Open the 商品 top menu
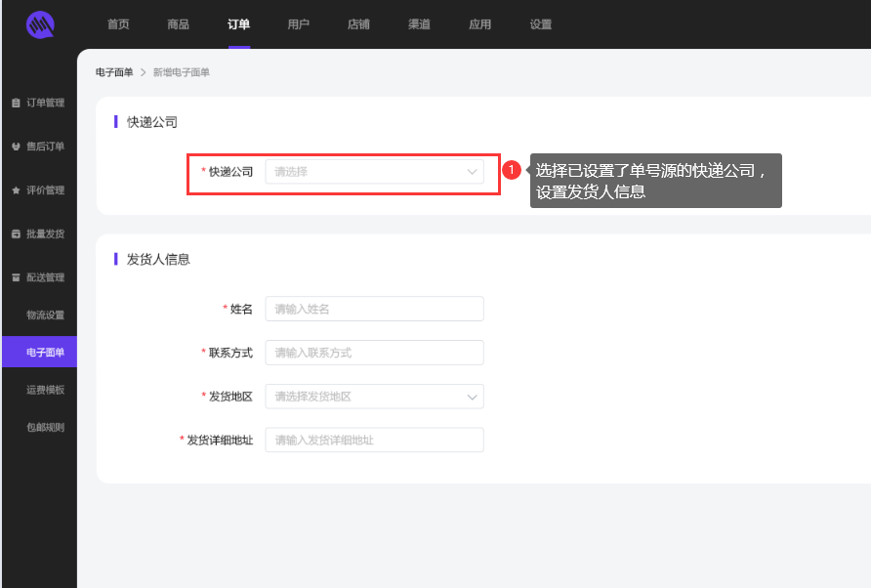Image resolution: width=871 pixels, height=588 pixels. click(179, 24)
